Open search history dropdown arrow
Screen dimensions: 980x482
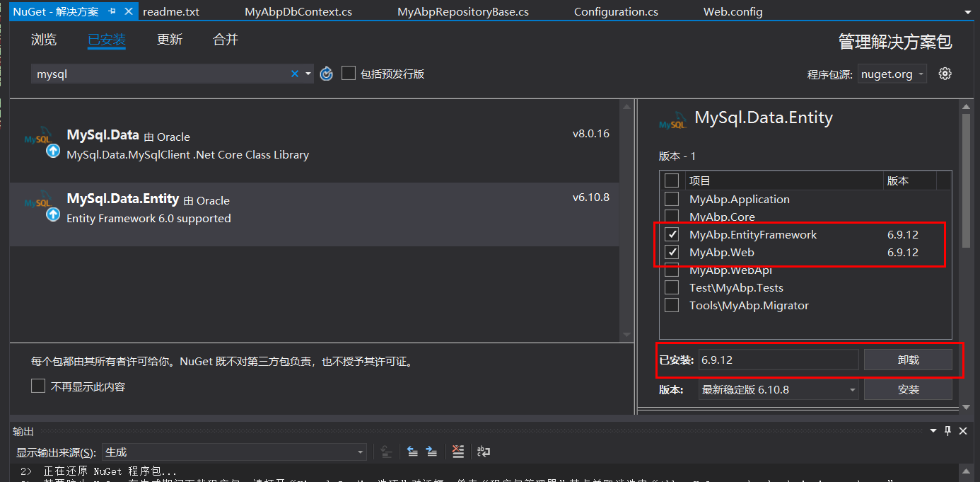[x=308, y=74]
